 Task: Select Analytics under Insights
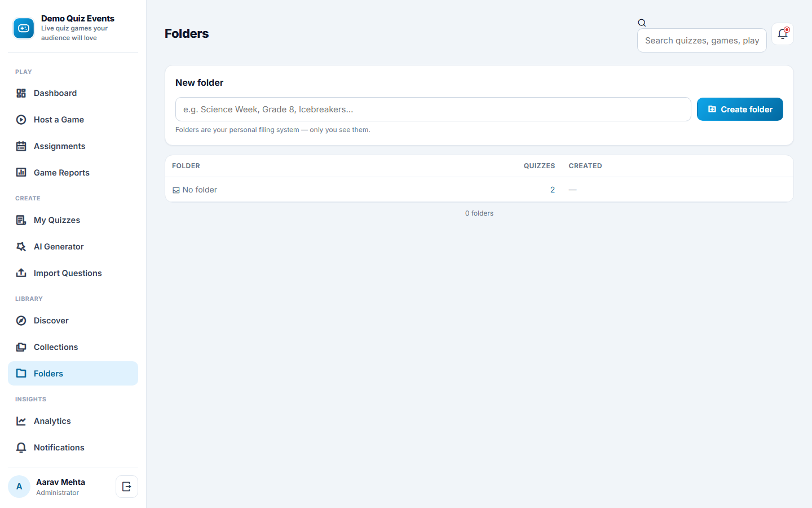click(73, 421)
